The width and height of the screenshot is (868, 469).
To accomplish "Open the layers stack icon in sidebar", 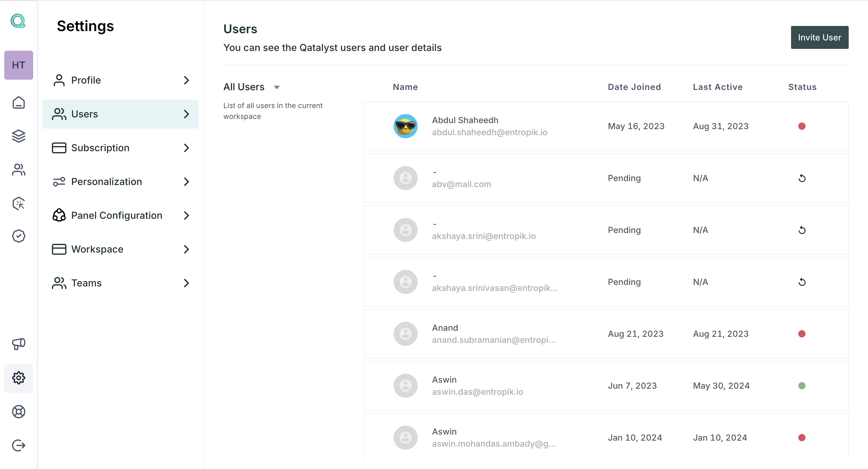I will [x=18, y=136].
